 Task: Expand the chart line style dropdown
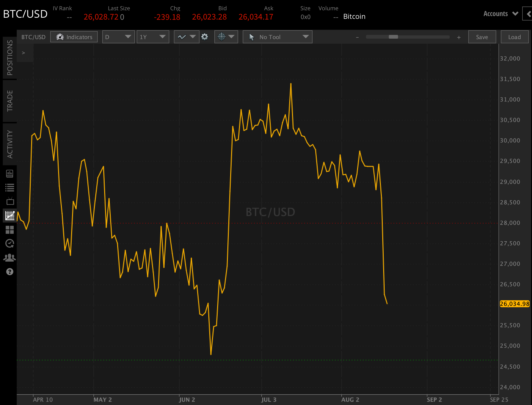(x=186, y=37)
